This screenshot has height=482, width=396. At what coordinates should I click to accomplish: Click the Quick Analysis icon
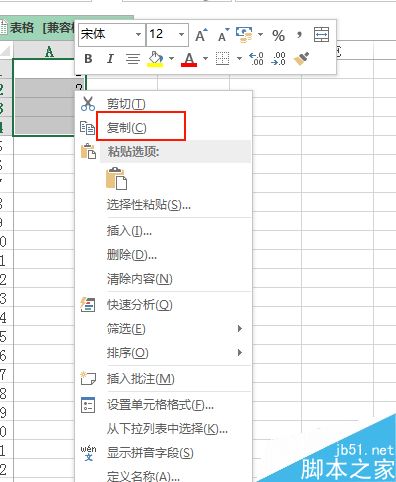click(88, 305)
